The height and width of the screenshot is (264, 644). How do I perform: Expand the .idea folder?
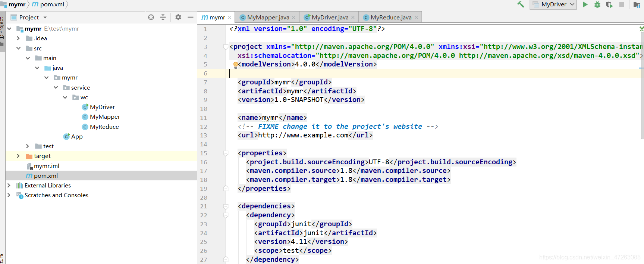[18, 38]
